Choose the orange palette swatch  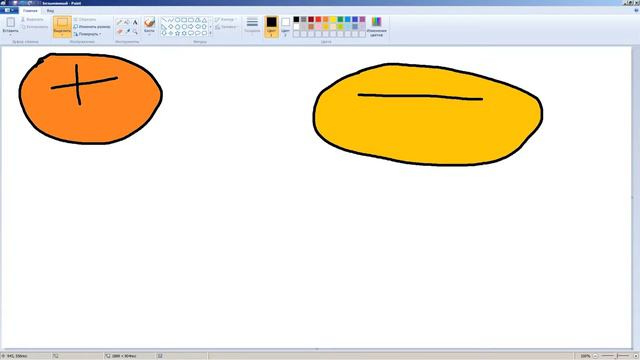click(x=326, y=19)
